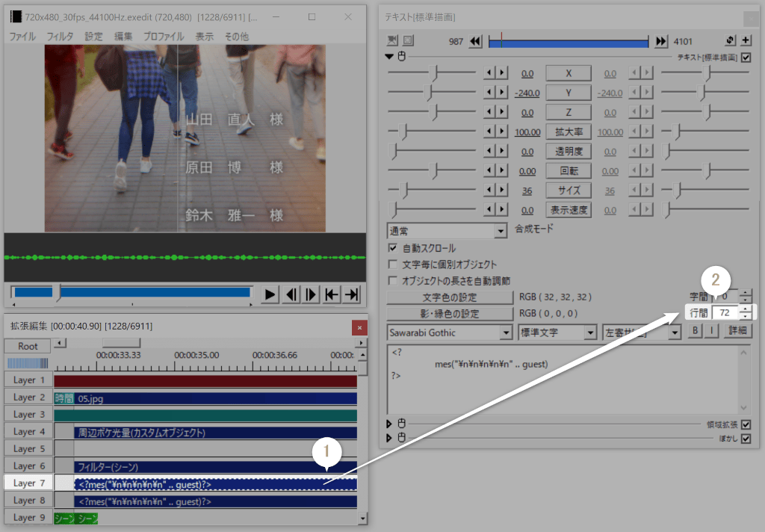The image size is (765, 532).
Task: Go to object start with the rewind arrows
Action: (476, 41)
